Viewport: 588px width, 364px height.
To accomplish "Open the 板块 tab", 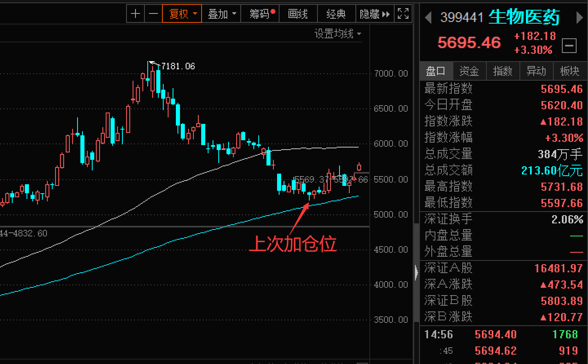I will point(570,71).
